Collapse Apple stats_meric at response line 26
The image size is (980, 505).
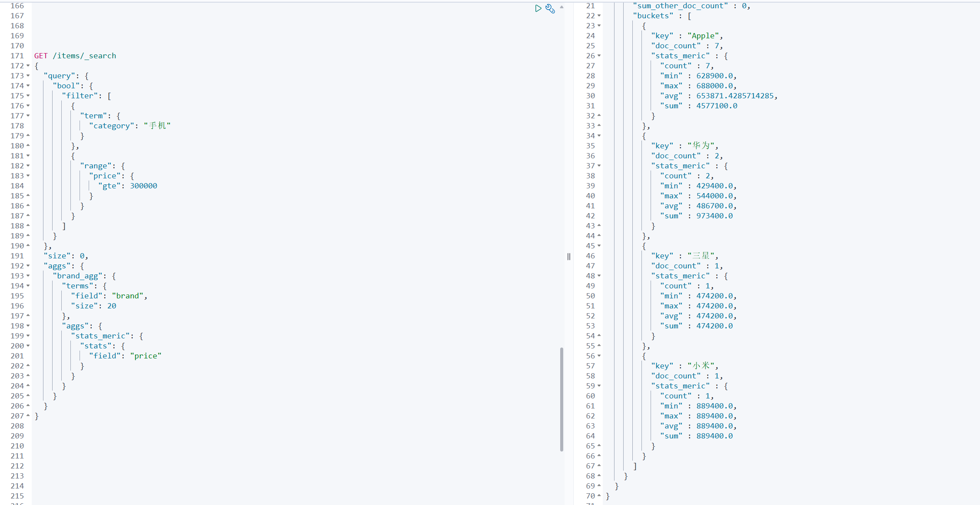click(599, 56)
